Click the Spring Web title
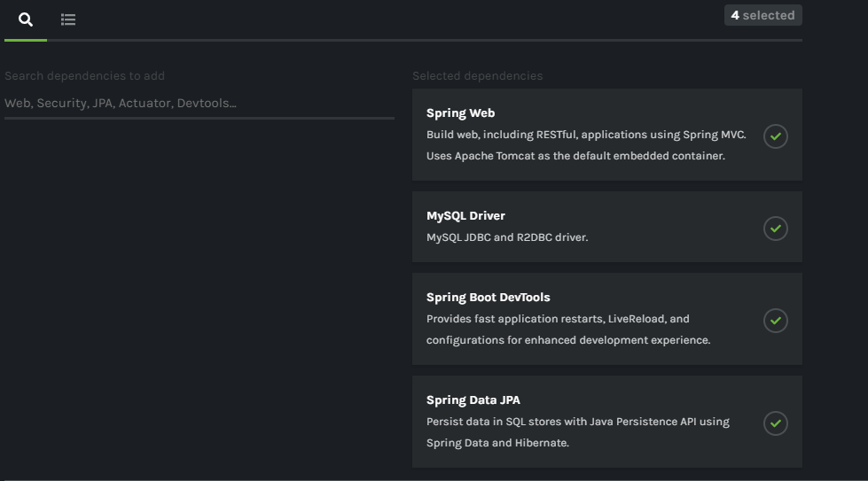The height and width of the screenshot is (481, 868). (x=460, y=113)
